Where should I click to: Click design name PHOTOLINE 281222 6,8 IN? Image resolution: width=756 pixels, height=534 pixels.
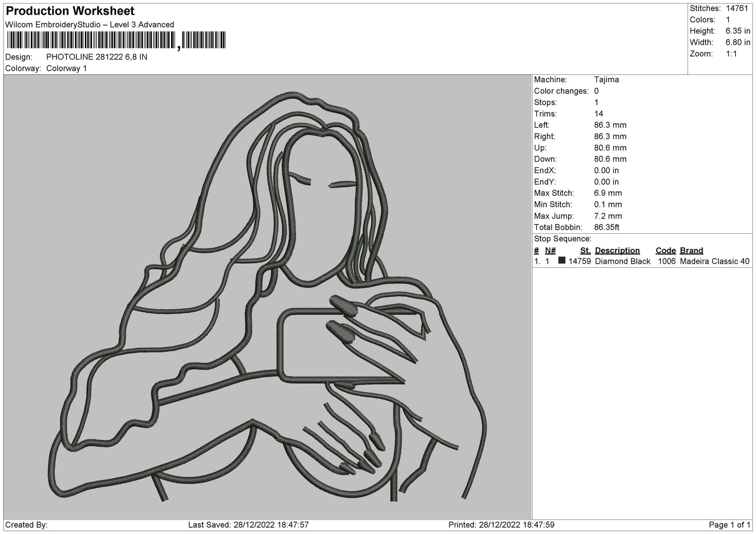pyautogui.click(x=97, y=57)
